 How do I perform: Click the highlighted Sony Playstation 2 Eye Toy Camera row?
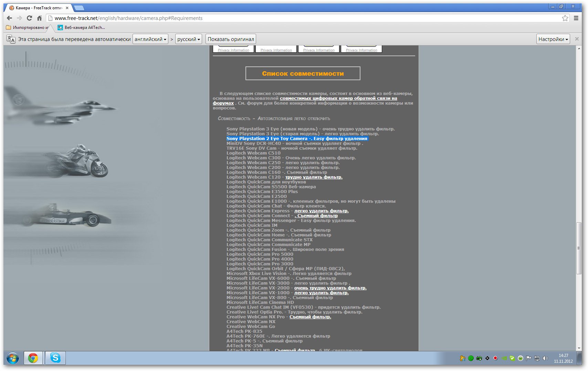[297, 139]
